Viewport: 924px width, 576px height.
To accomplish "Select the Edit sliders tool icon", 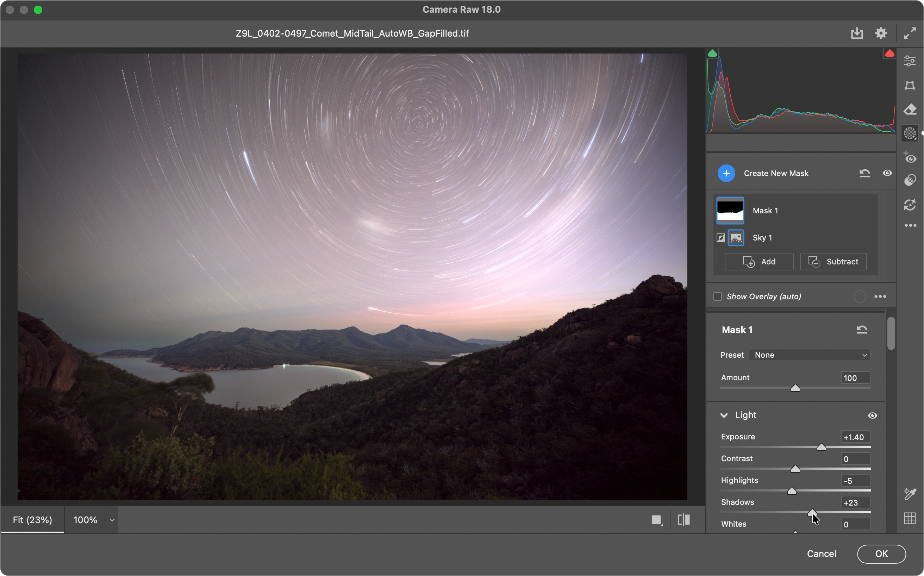I will (x=910, y=61).
